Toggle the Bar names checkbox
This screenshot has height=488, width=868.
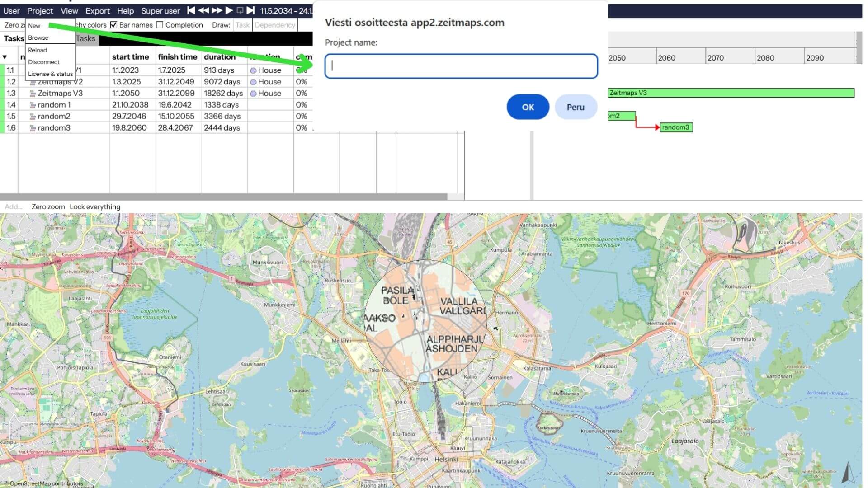(114, 25)
